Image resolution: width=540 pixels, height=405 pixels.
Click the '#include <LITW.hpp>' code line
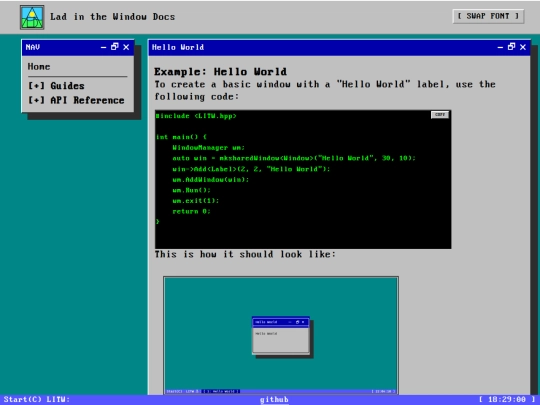[x=196, y=116]
